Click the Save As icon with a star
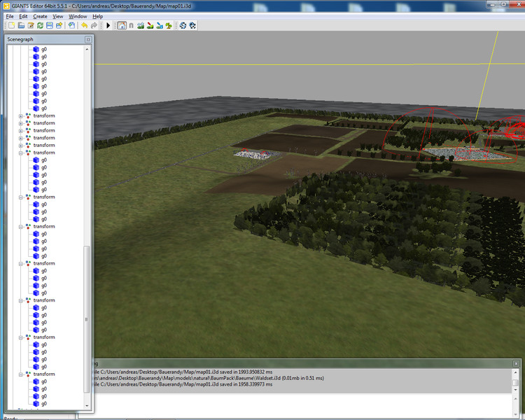 [59, 25]
